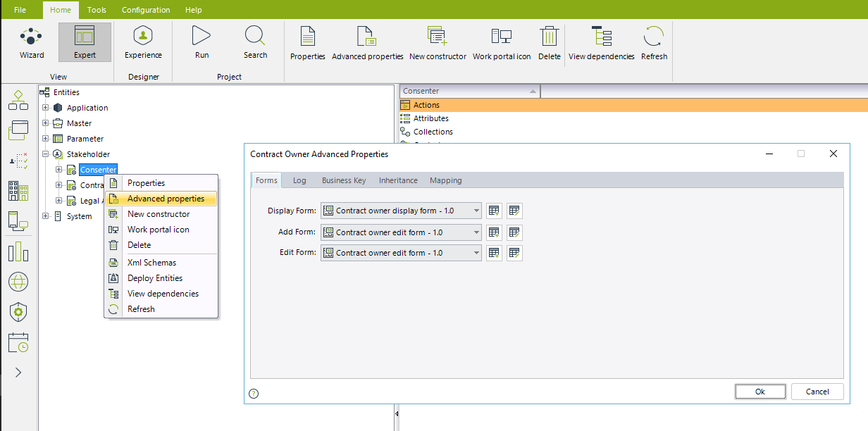868x431 pixels.
Task: Choose Properties from the context menu
Action: [x=161, y=183]
